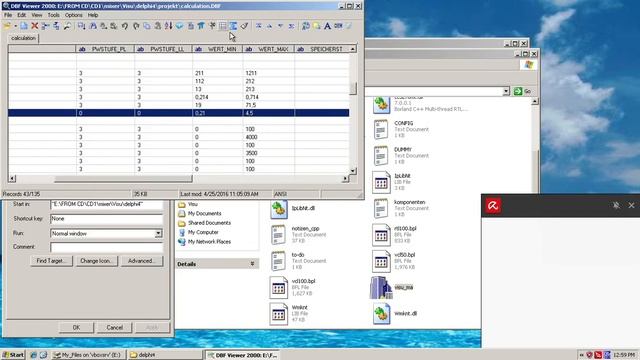Click the Windows Start button
Viewport: 640px width, 360px height.
pyautogui.click(x=13, y=355)
